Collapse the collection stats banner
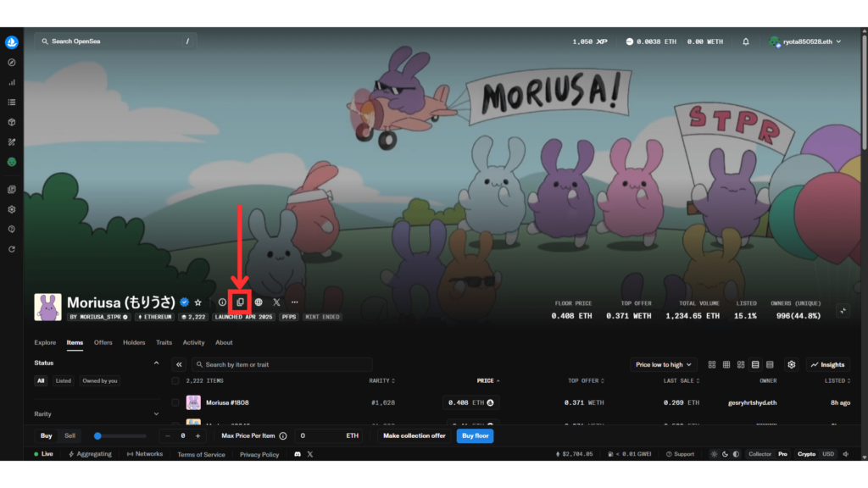Image resolution: width=868 pixels, height=488 pixels. point(843,310)
